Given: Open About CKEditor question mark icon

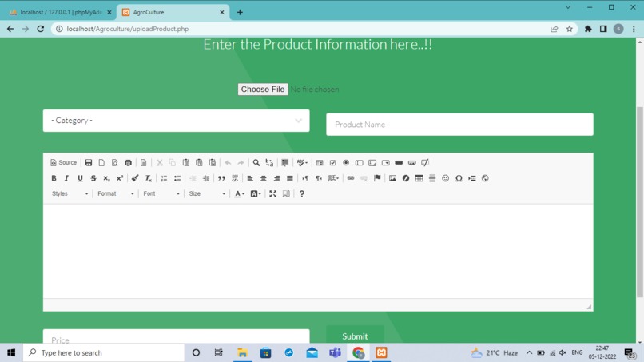Looking at the screenshot, I should 302,194.
